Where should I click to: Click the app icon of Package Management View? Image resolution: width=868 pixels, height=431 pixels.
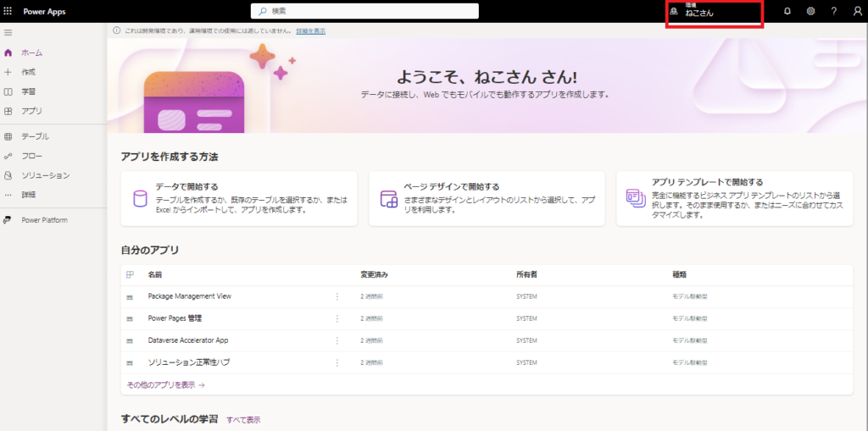[x=130, y=297]
